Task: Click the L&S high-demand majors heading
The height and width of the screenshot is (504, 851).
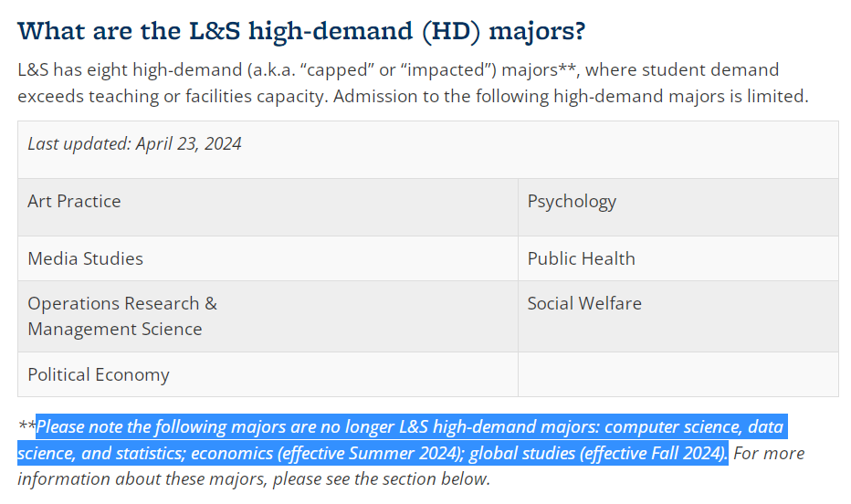Action: click(301, 31)
